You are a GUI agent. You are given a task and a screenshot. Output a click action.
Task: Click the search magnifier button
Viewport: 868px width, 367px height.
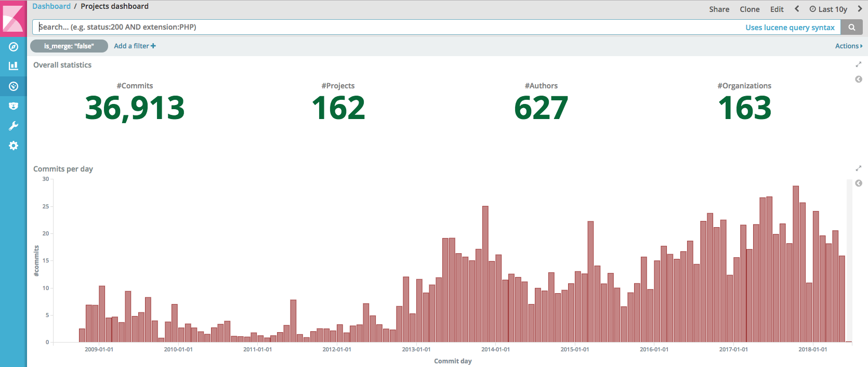(x=851, y=28)
